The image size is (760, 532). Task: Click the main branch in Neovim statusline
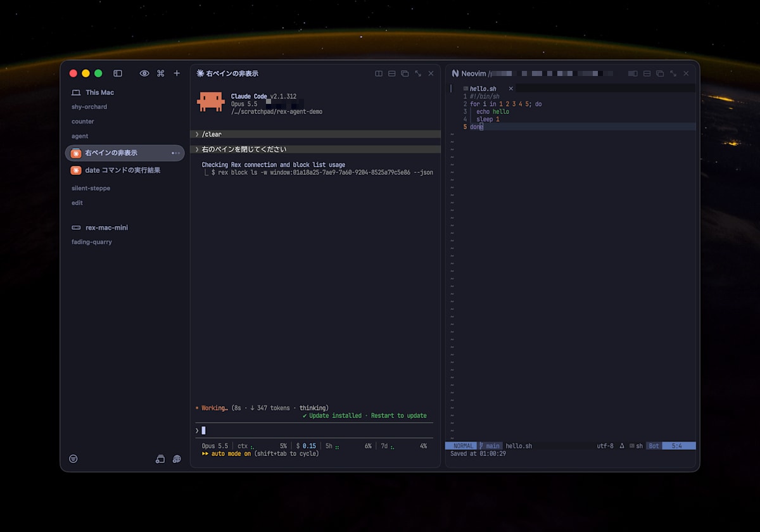[490, 446]
